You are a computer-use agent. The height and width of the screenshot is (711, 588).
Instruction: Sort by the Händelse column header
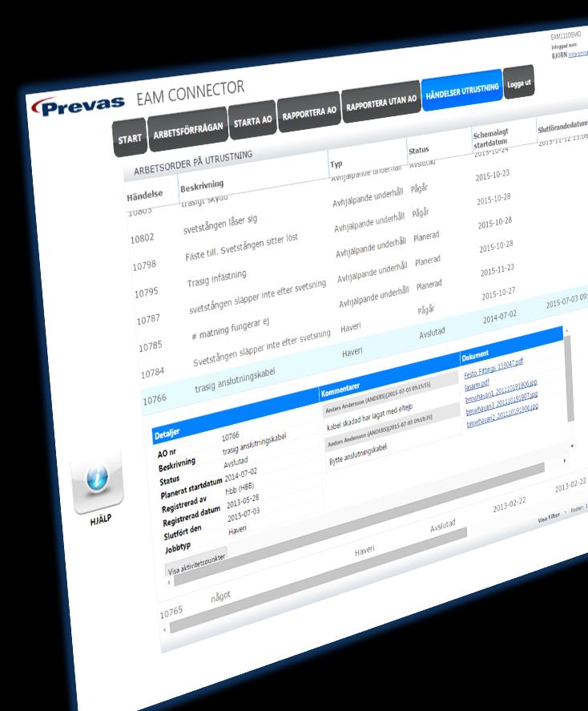pos(144,196)
